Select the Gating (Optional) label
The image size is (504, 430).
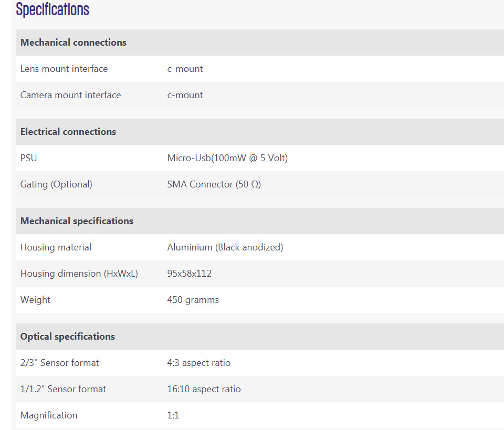pyautogui.click(x=56, y=184)
